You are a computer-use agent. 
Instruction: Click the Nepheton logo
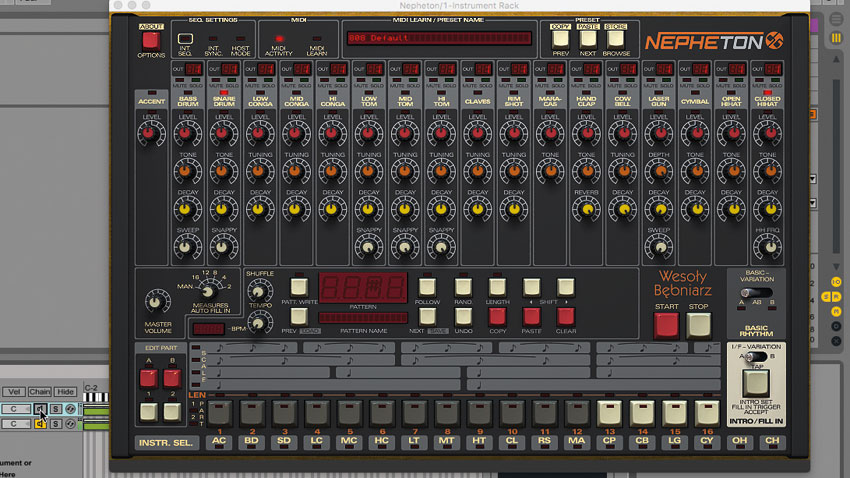click(x=714, y=41)
